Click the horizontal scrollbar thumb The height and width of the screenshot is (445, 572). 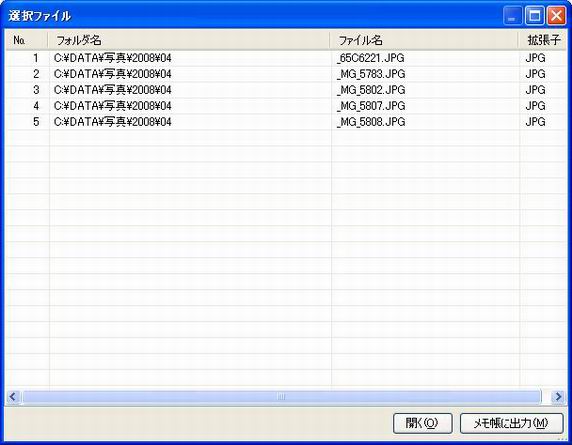click(281, 396)
